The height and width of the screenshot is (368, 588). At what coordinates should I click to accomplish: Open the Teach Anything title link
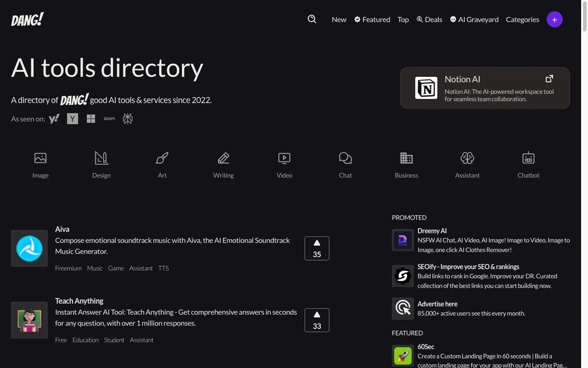click(x=79, y=301)
